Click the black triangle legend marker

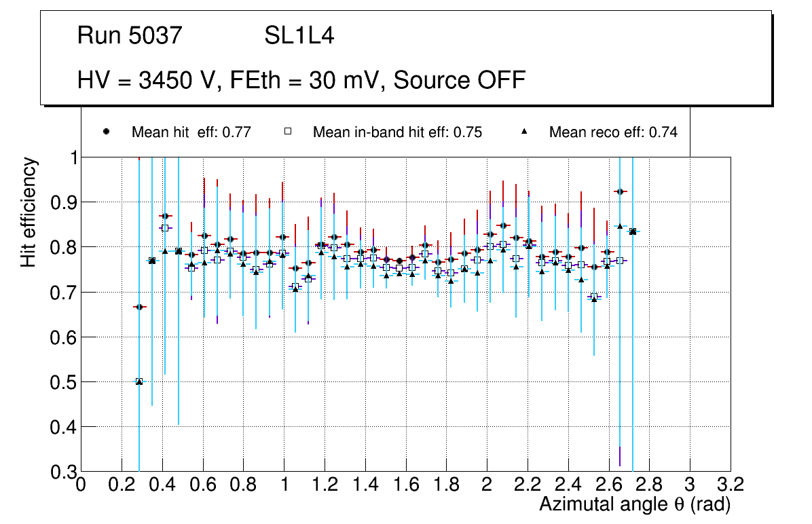tap(524, 132)
